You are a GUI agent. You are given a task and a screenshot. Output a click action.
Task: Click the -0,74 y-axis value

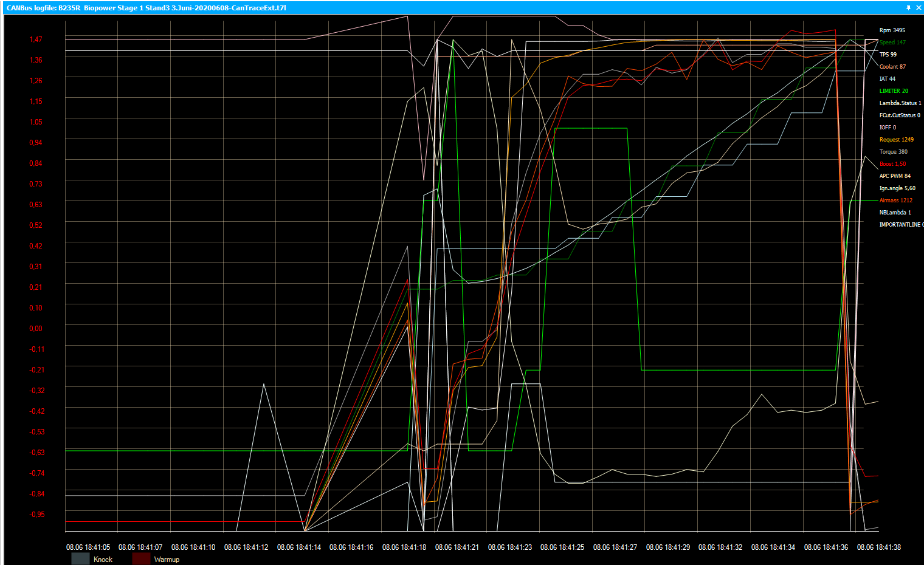[x=37, y=473]
